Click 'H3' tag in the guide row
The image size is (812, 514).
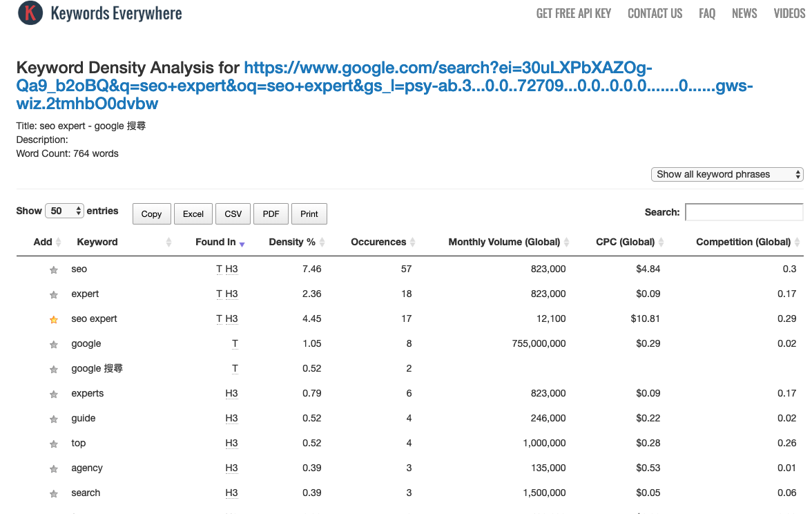point(231,418)
